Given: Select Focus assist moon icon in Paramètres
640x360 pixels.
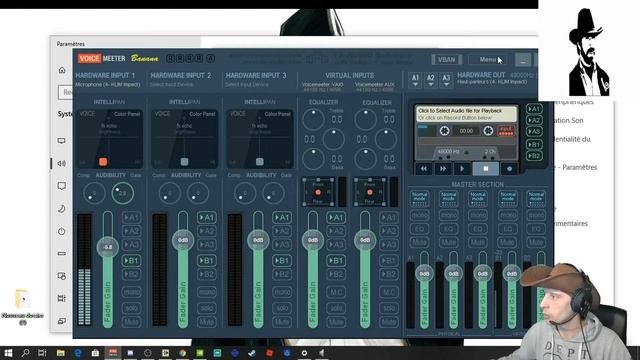Looking at the screenshot, I should [x=62, y=209].
